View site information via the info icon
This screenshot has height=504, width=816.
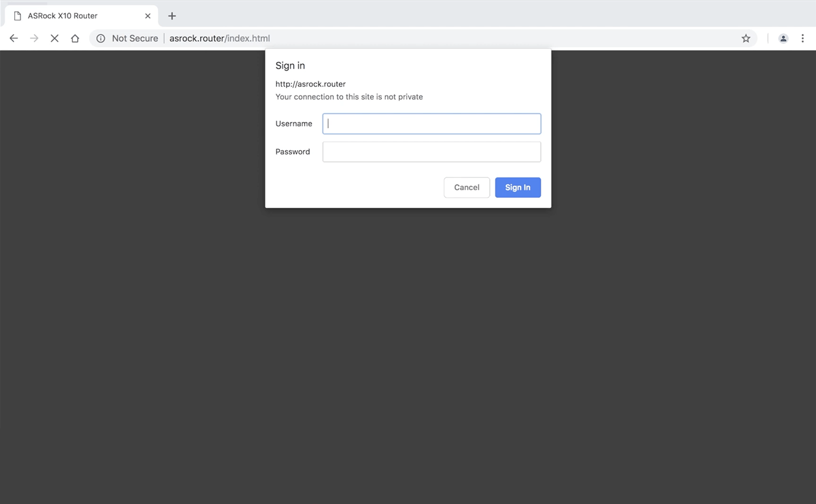(x=101, y=38)
